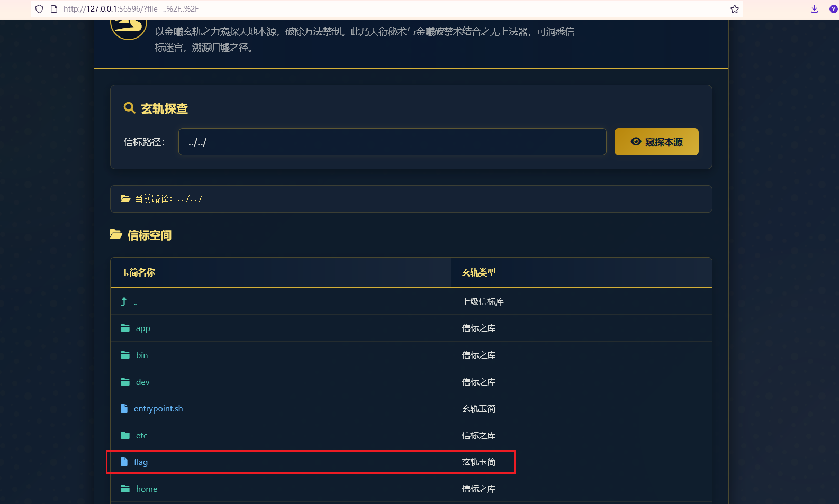
Task: Click the app folder icon
Action: (x=125, y=328)
